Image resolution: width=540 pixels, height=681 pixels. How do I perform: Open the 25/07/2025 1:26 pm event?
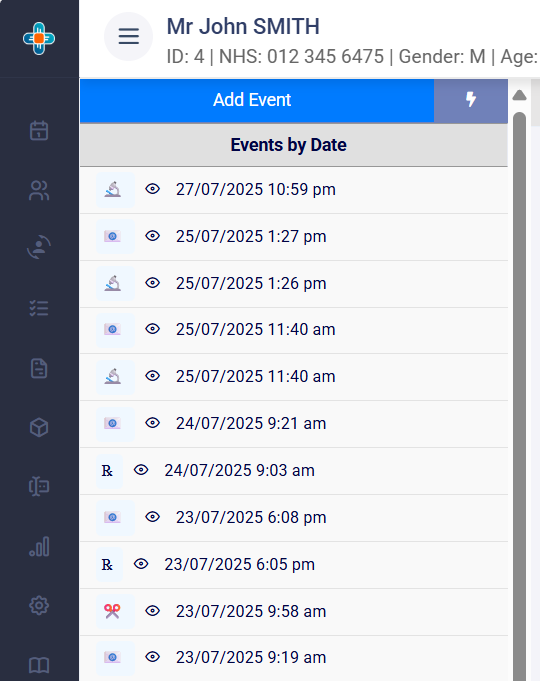(x=294, y=284)
